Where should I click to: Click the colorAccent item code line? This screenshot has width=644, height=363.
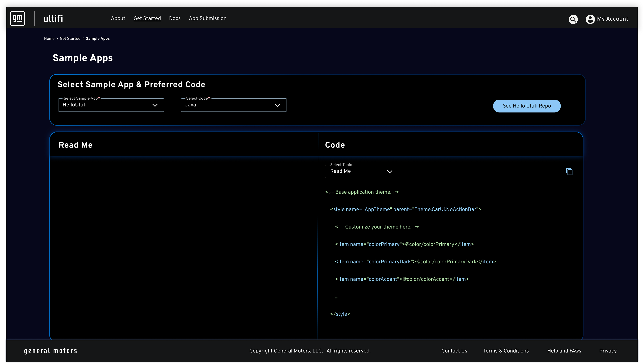(x=402, y=279)
